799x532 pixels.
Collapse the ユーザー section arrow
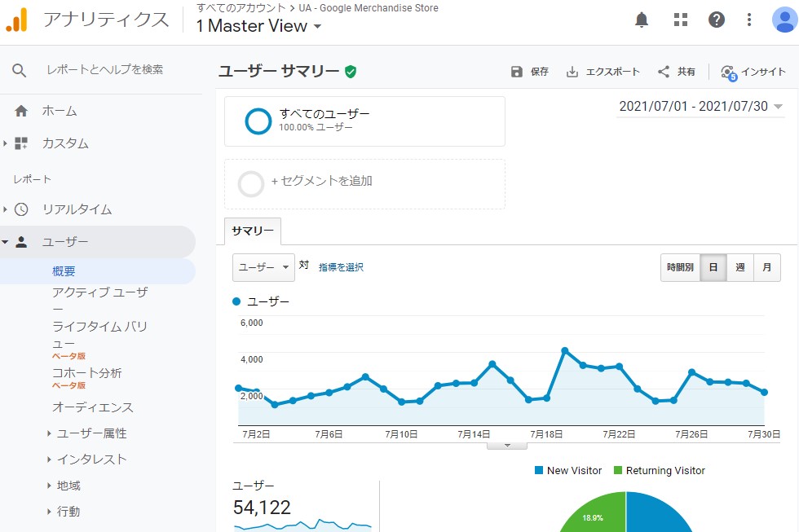click(x=5, y=242)
